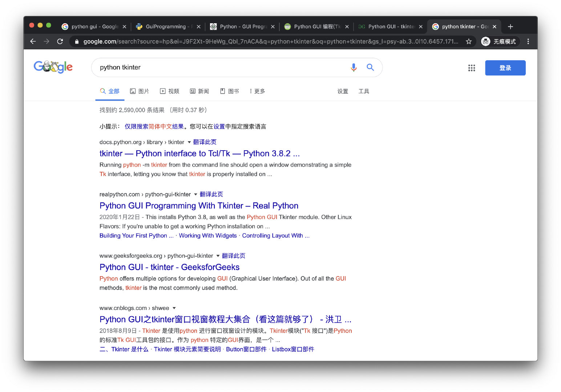Open the dropdown arrow beside docs.python.org
Image resolution: width=561 pixels, height=392 pixels.
189,142
